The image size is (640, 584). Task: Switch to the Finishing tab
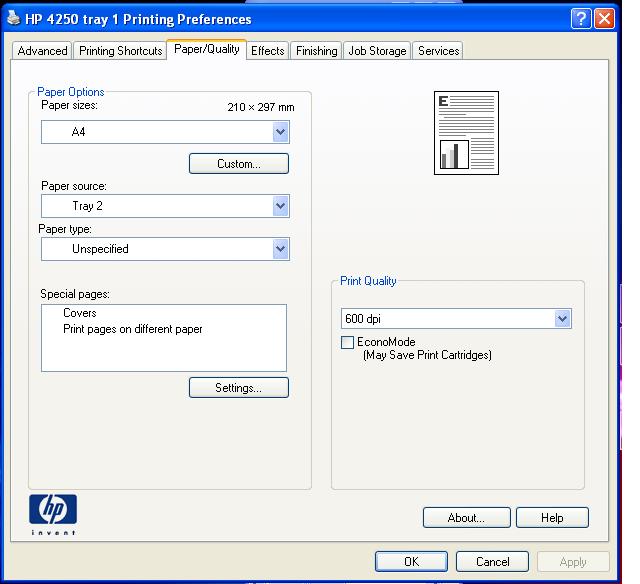point(316,51)
